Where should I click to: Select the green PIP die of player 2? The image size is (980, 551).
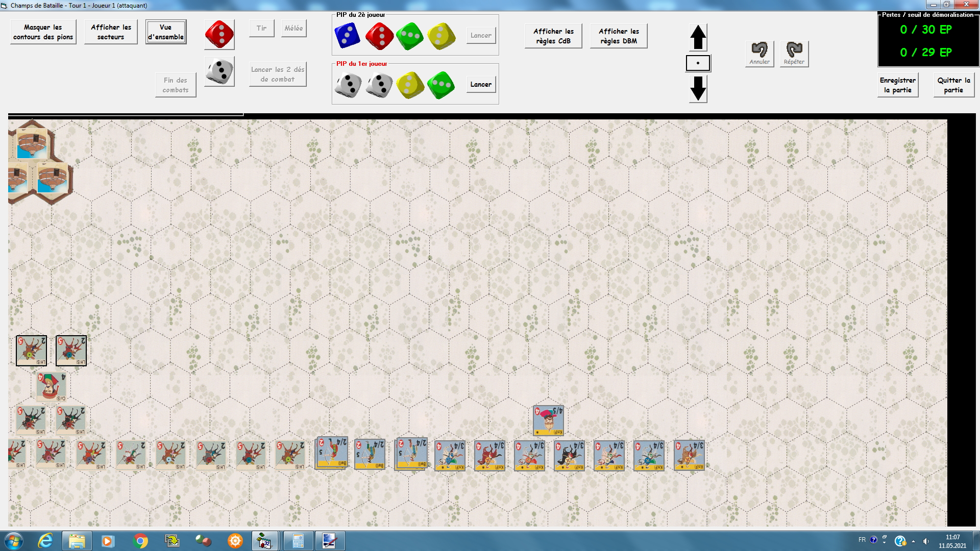coord(410,36)
